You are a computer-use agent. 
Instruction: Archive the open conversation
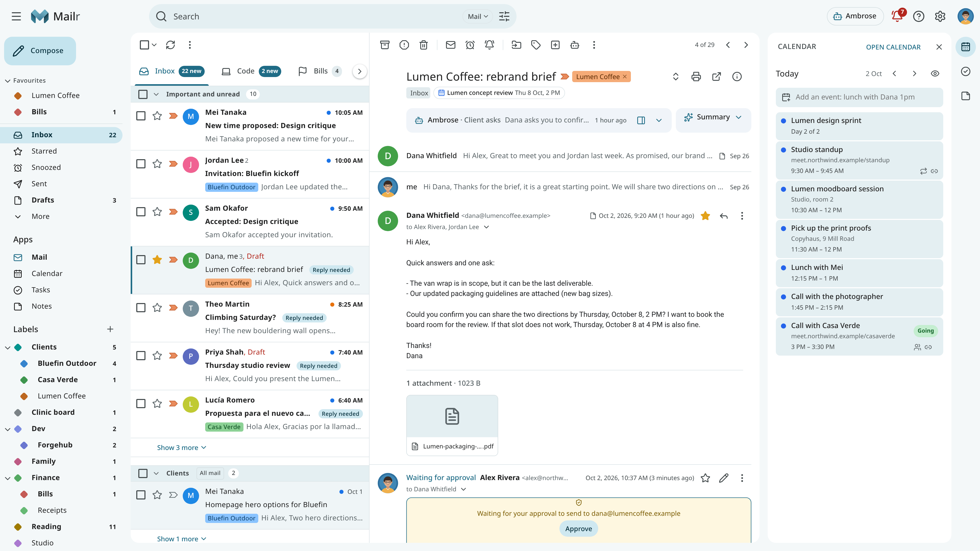(x=385, y=45)
